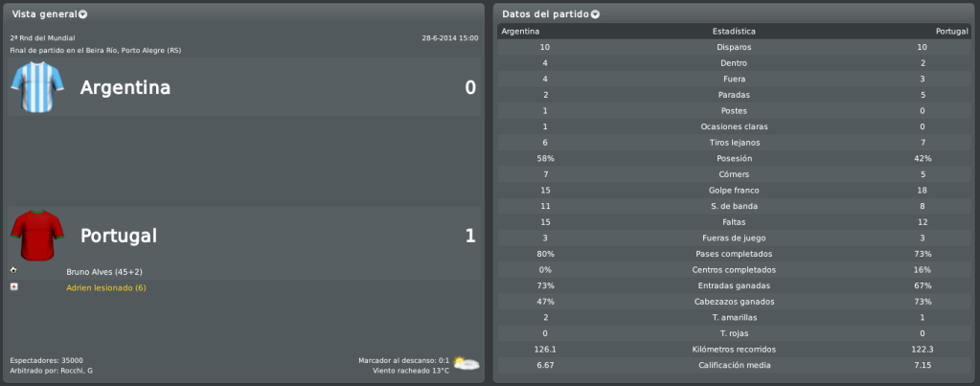Select the Calificación media row
Screen dimensions: 980x386
(x=734, y=365)
